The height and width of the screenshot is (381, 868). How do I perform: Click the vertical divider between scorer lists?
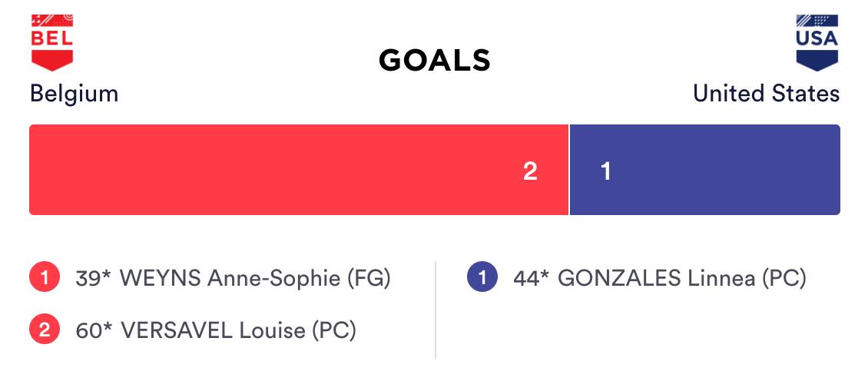coord(436,310)
